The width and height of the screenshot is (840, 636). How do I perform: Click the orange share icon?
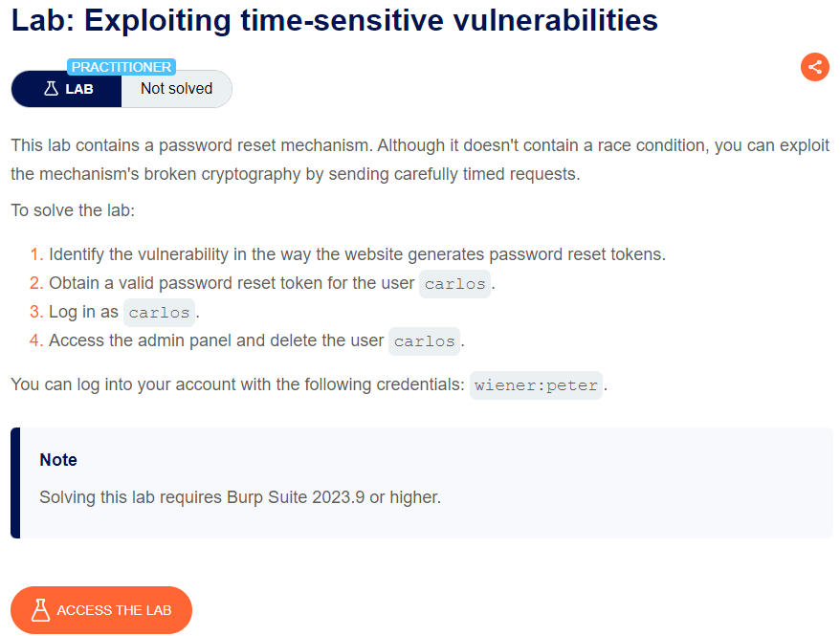point(815,67)
